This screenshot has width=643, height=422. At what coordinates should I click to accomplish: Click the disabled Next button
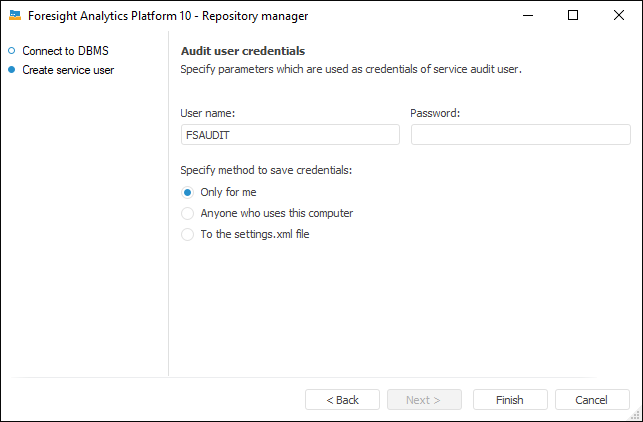424,400
